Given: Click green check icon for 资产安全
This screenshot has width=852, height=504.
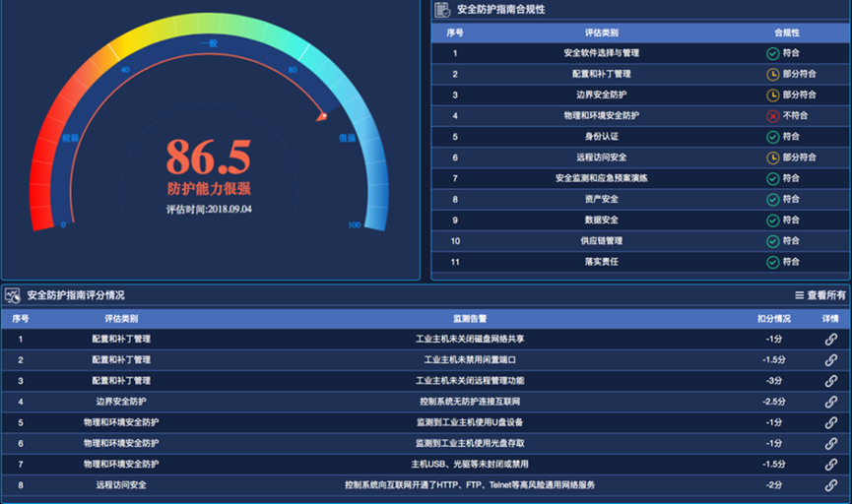Looking at the screenshot, I should coord(772,199).
